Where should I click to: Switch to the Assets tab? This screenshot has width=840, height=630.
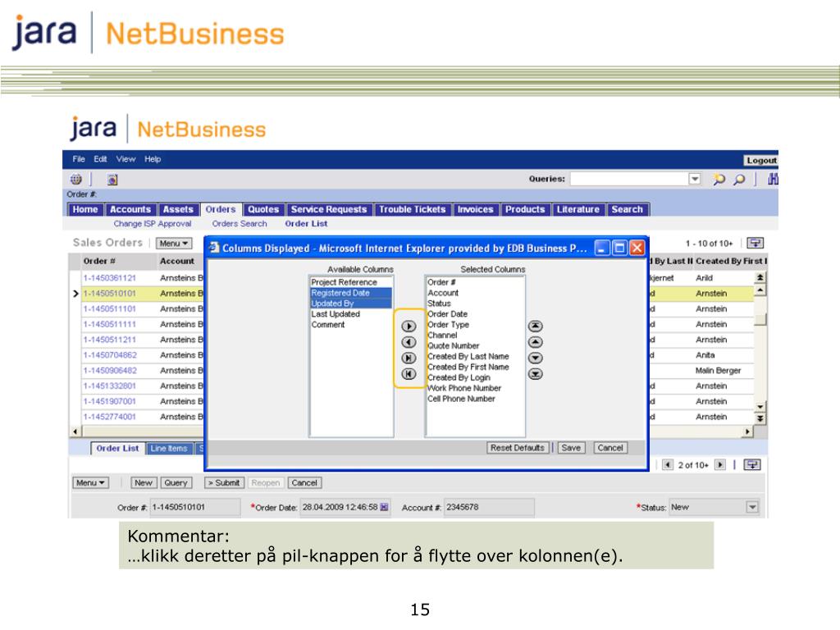pyautogui.click(x=178, y=209)
